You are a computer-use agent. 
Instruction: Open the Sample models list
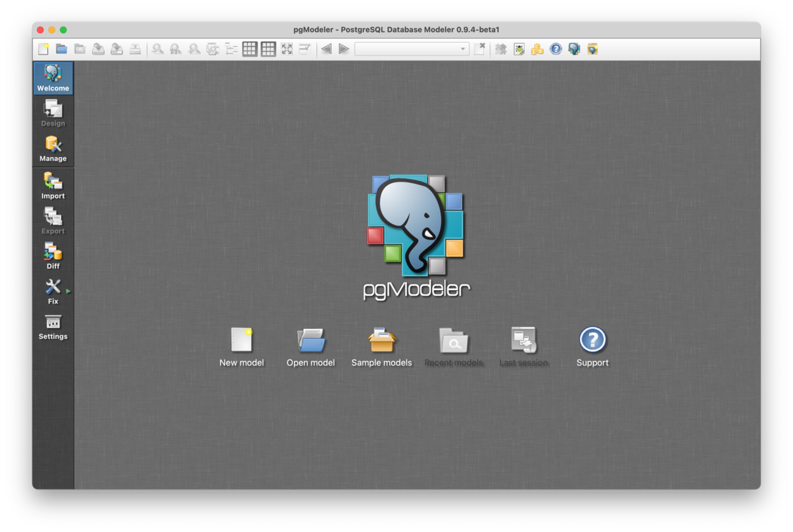381,348
